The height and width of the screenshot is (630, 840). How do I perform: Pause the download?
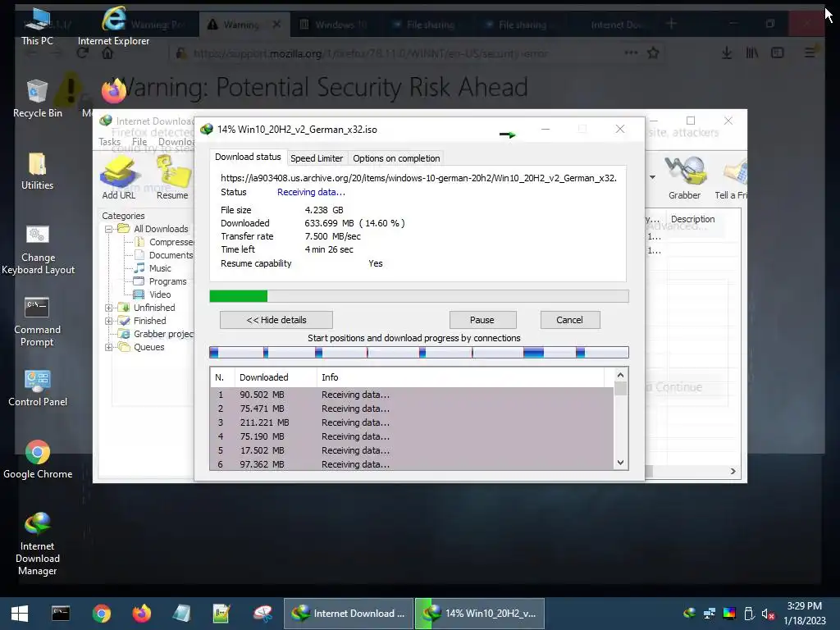tap(482, 320)
